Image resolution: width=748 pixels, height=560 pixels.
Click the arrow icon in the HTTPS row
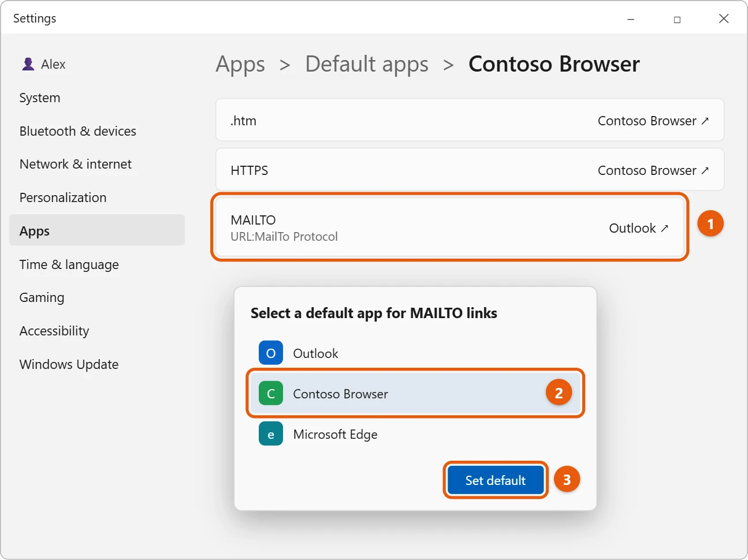tap(705, 171)
